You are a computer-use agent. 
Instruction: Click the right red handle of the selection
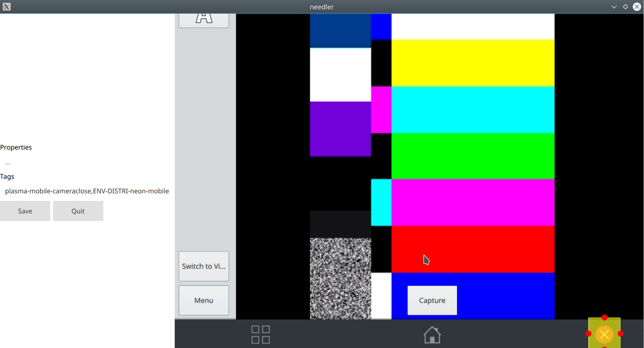(x=620, y=334)
